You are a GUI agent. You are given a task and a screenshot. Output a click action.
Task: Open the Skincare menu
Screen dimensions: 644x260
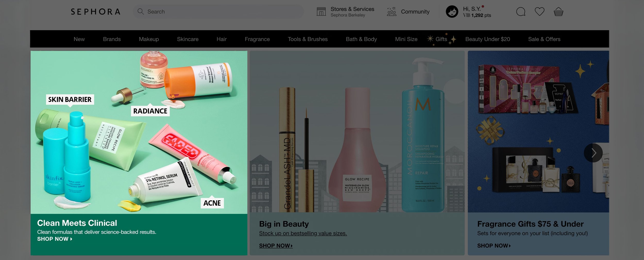click(x=188, y=39)
